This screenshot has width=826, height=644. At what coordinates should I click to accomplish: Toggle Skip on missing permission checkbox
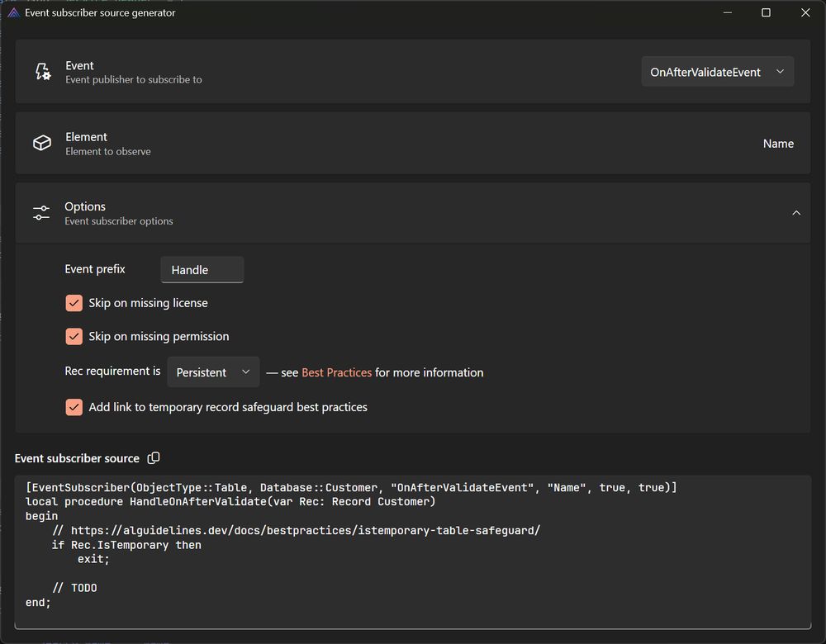click(74, 336)
